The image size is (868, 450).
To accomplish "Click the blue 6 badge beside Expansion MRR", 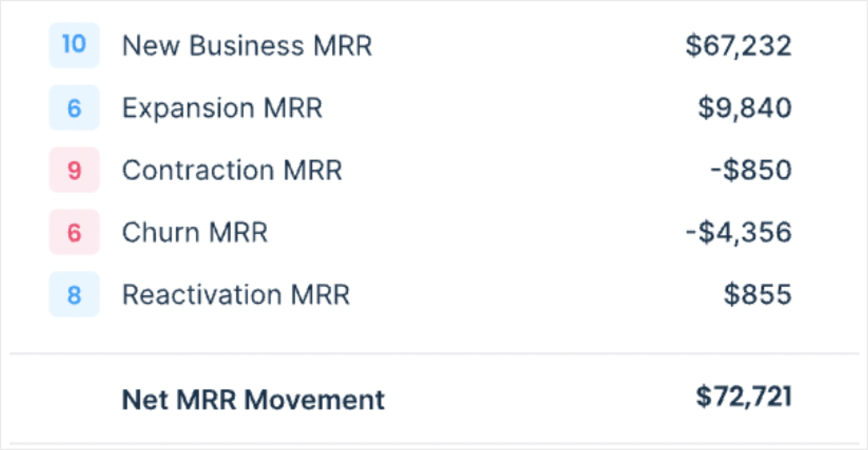I will coord(74,108).
